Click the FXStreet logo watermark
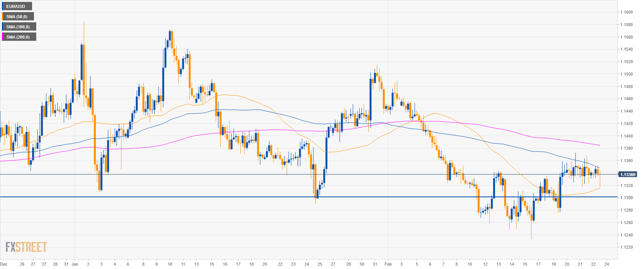 (26, 247)
